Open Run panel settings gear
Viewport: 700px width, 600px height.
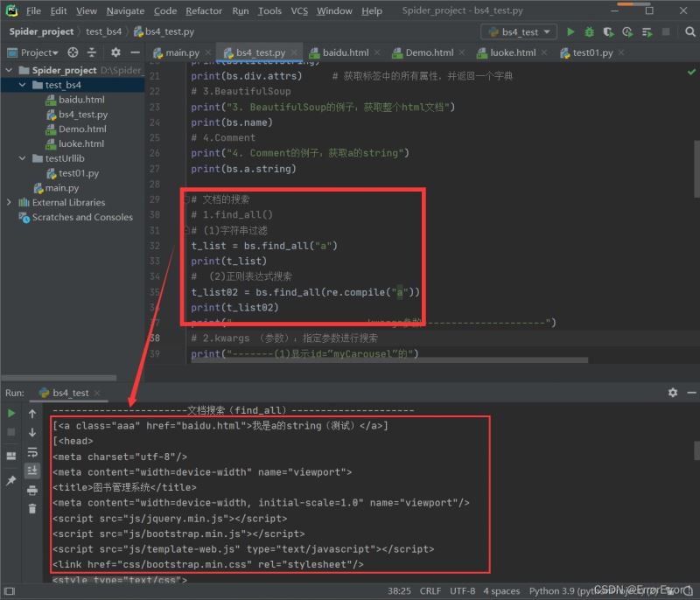pos(672,394)
